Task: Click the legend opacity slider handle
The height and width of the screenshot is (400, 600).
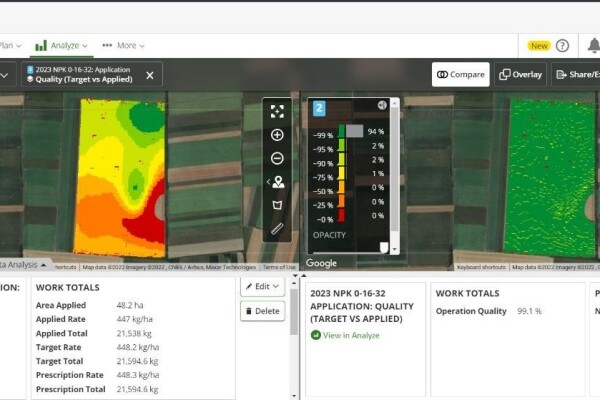Action: coord(384,246)
